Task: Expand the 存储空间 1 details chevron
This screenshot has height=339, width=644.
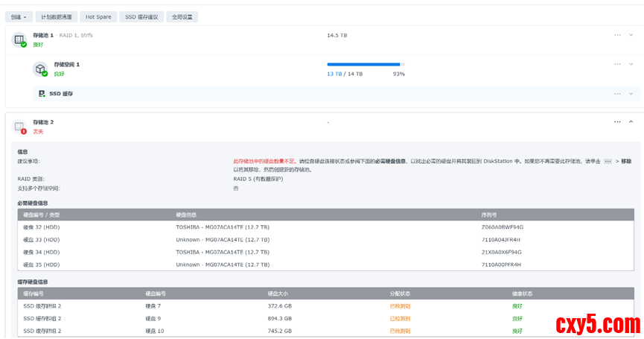Action: pyautogui.click(x=631, y=64)
